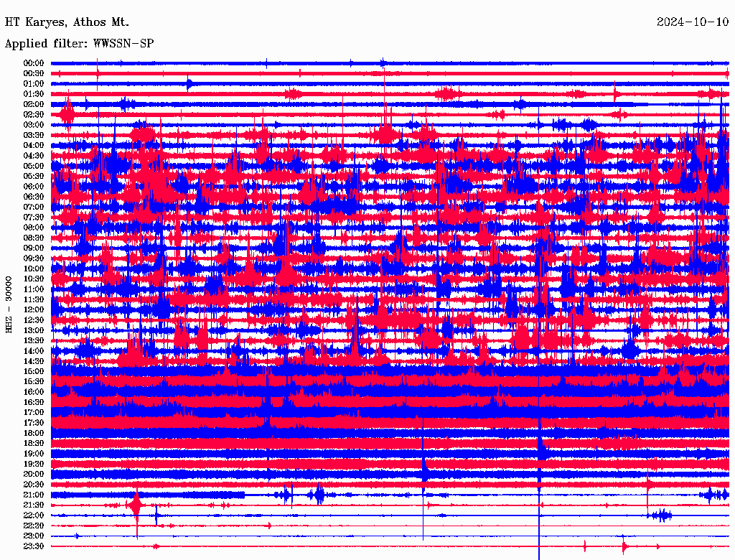Select the 19:30 time label
The width and height of the screenshot is (735, 560).
[34, 464]
